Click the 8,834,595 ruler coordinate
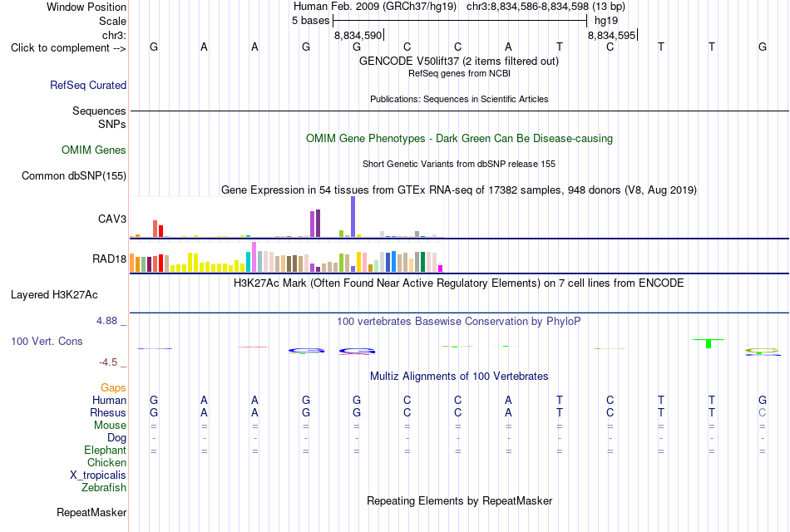790x532 pixels. (612, 35)
